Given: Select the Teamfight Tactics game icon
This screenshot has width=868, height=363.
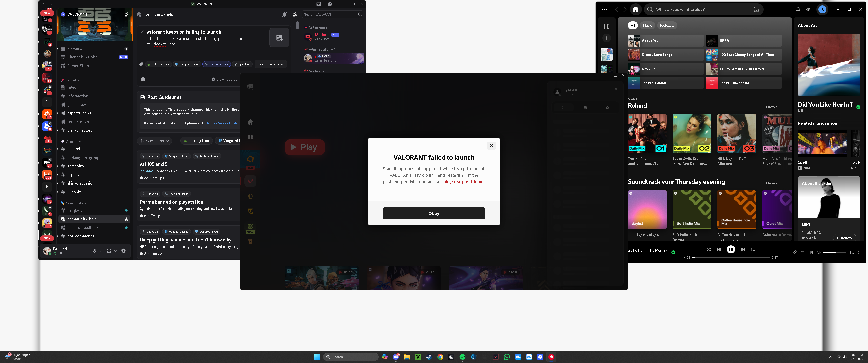Looking at the screenshot, I should click(250, 211).
